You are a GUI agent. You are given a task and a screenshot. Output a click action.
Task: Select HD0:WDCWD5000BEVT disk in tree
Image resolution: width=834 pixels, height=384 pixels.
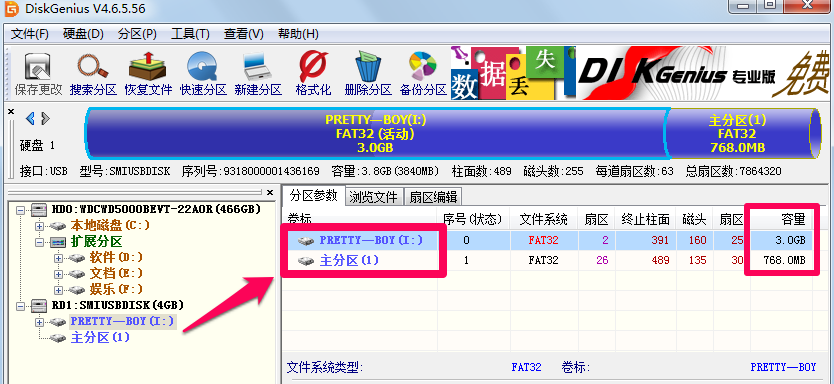tap(157, 210)
